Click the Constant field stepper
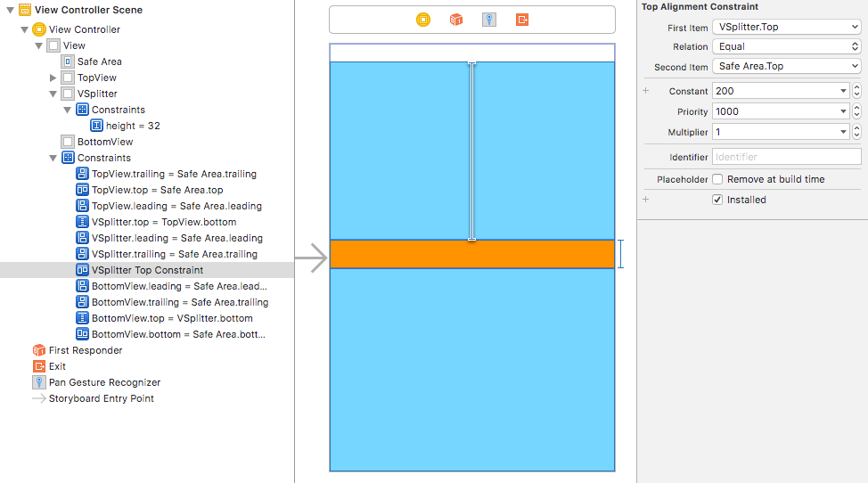Image resolution: width=868 pixels, height=483 pixels. [x=856, y=91]
